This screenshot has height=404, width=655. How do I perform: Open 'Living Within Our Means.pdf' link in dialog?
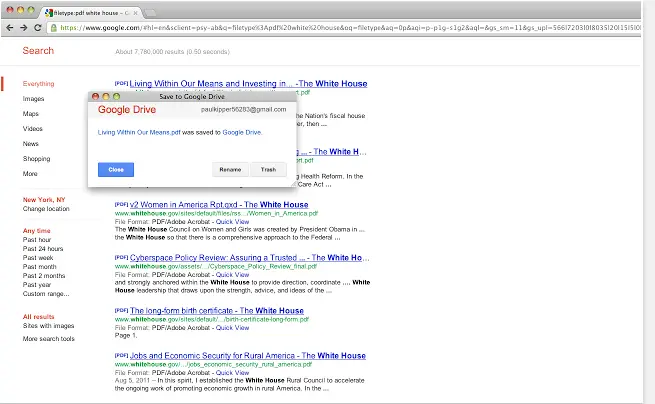point(139,132)
